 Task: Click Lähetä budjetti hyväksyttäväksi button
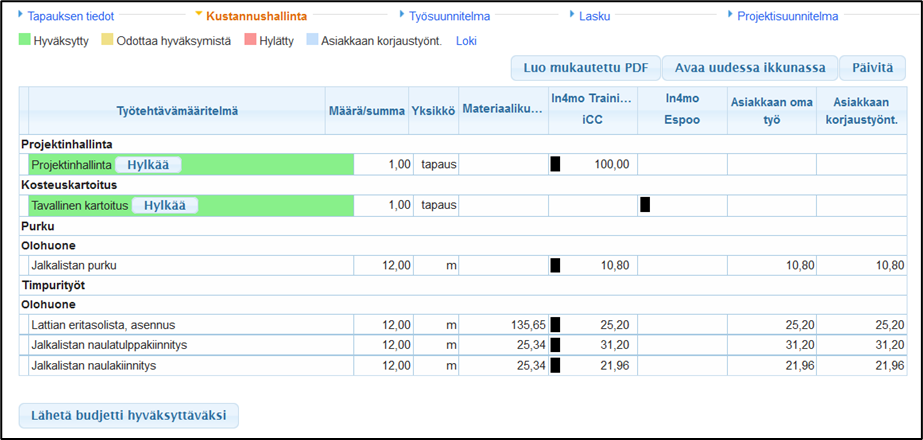129,415
